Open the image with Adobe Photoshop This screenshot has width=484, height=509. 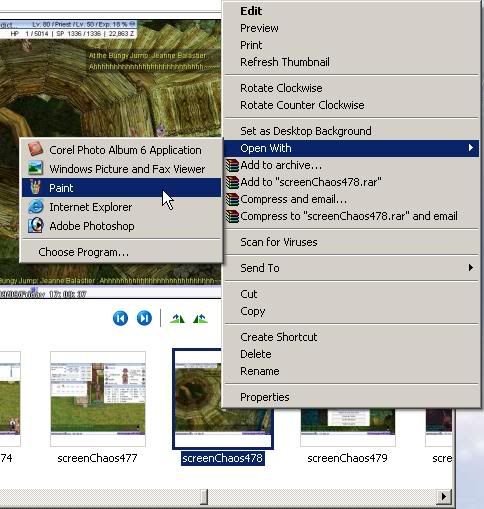[x=121, y=226]
